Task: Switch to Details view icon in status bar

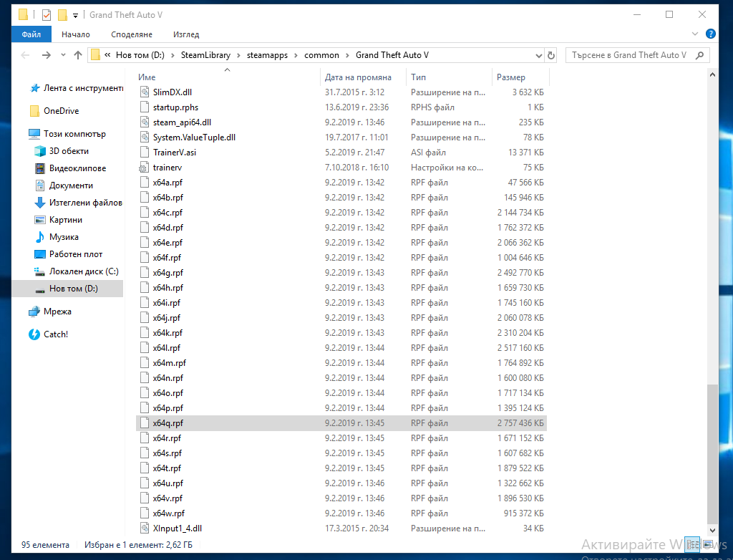Action: point(693,544)
